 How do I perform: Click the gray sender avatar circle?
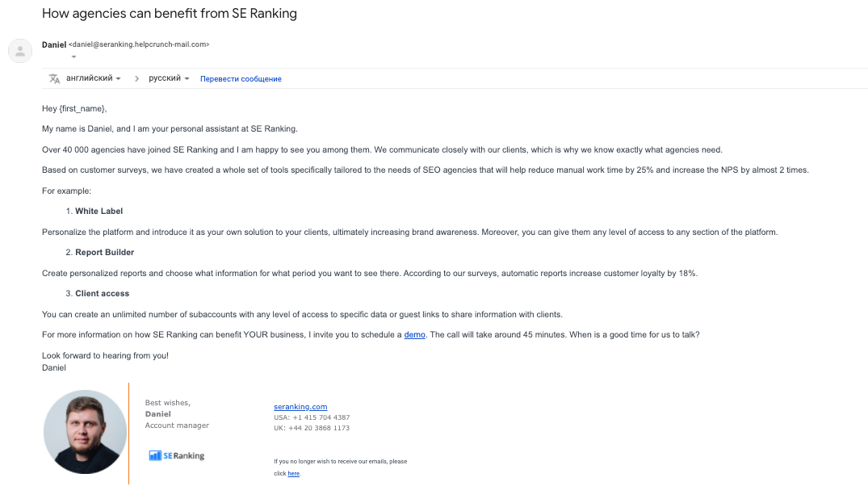coord(19,50)
